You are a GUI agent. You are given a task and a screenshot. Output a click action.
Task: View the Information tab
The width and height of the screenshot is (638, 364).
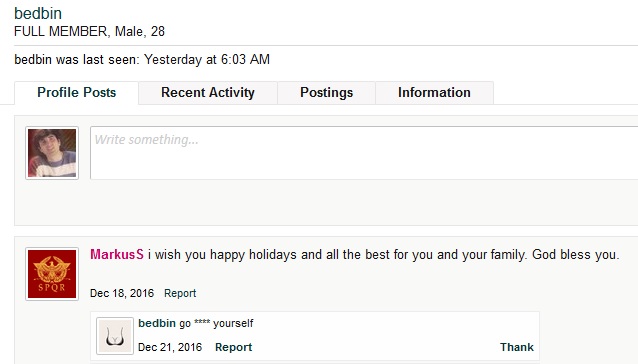point(434,93)
